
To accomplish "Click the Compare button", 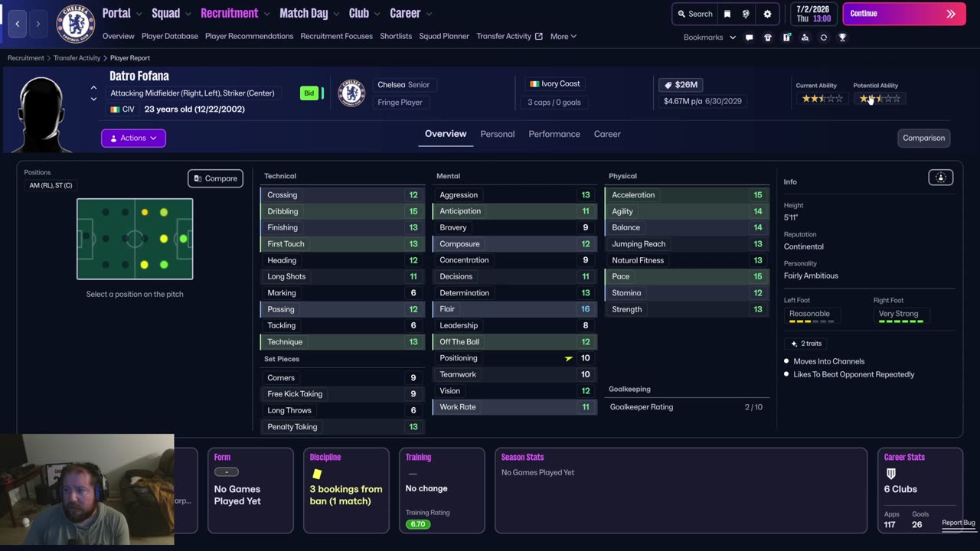I will (x=215, y=178).
